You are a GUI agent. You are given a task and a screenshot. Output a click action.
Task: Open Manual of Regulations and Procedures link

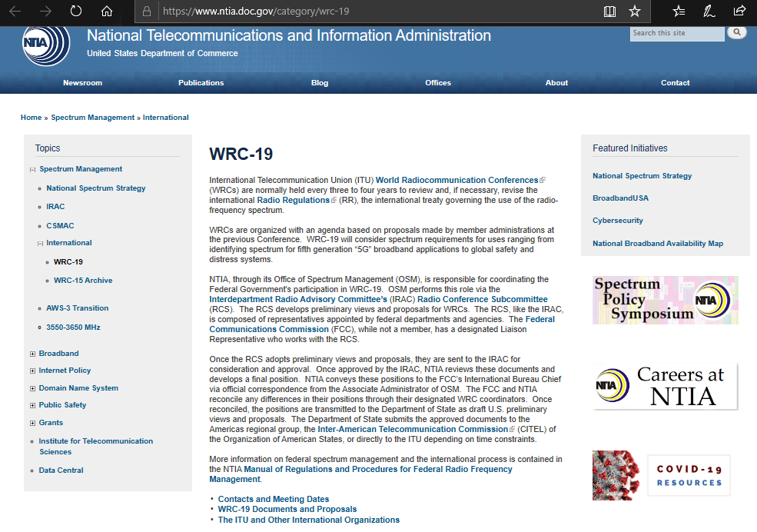click(360, 474)
